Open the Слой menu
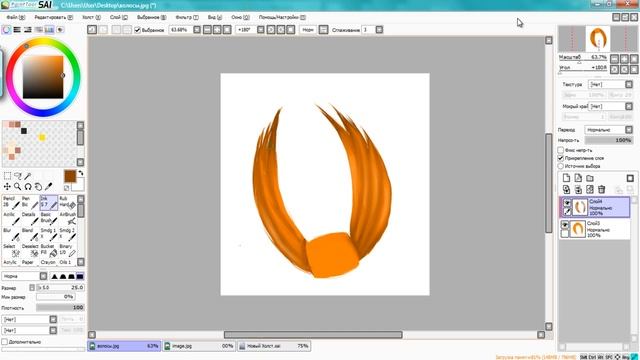 pyautogui.click(x=119, y=18)
